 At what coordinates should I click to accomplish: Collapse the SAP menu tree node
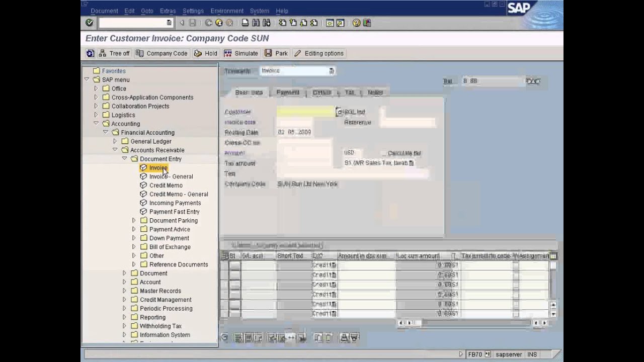87,79
